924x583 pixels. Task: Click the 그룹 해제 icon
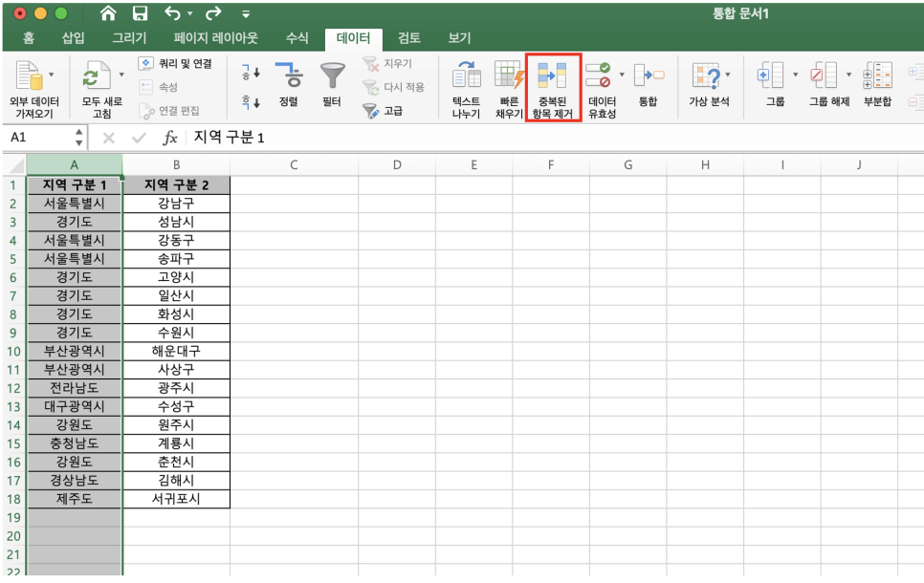824,76
